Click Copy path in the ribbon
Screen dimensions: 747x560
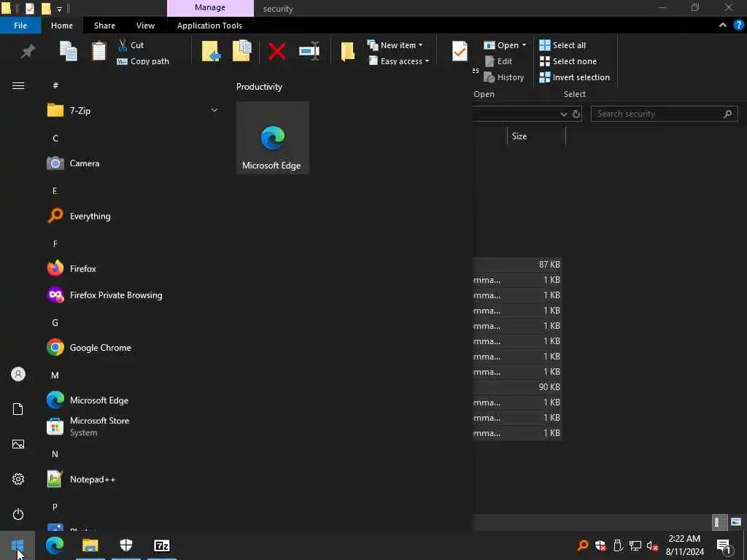[x=143, y=61]
